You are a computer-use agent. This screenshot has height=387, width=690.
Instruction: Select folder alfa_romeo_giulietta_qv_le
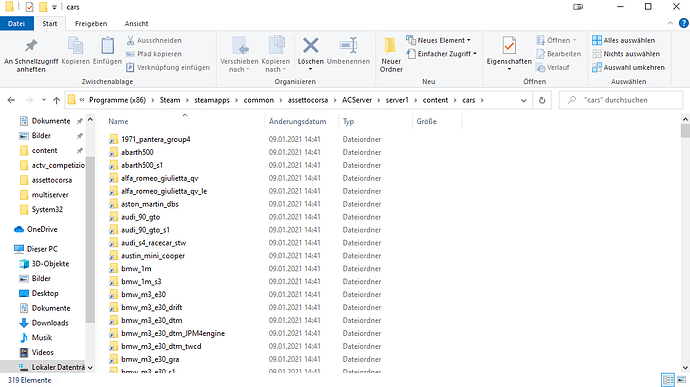[164, 191]
